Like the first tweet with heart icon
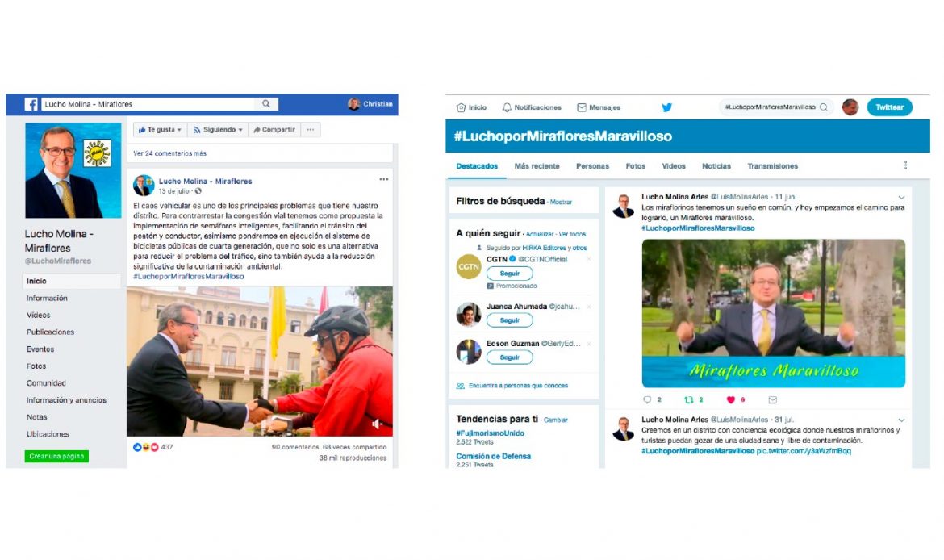Screen dimensions: 944x560 (x=731, y=400)
